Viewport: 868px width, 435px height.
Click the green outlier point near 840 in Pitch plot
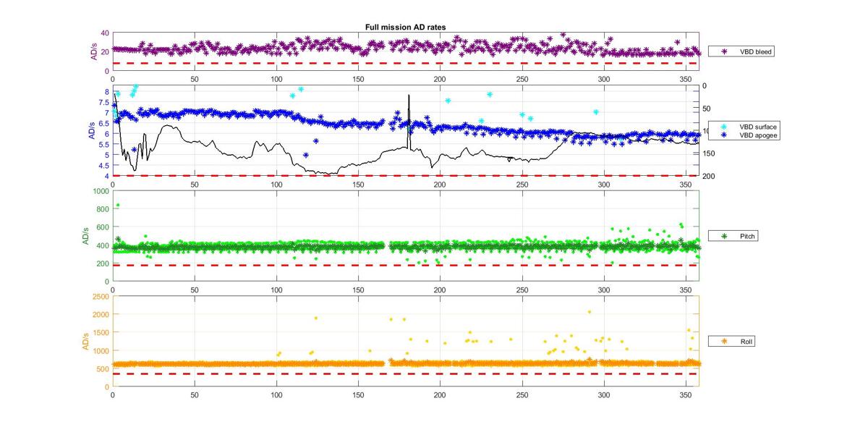coord(118,206)
